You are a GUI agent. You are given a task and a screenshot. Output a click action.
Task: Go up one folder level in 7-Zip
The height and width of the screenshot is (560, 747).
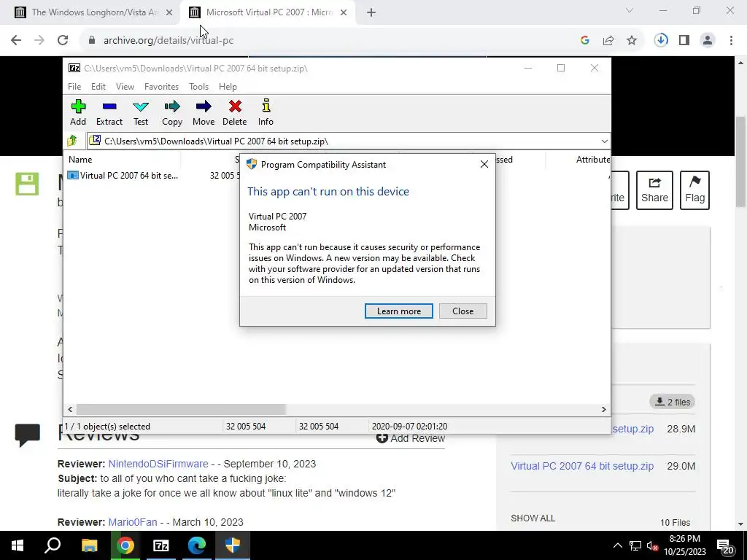72,141
